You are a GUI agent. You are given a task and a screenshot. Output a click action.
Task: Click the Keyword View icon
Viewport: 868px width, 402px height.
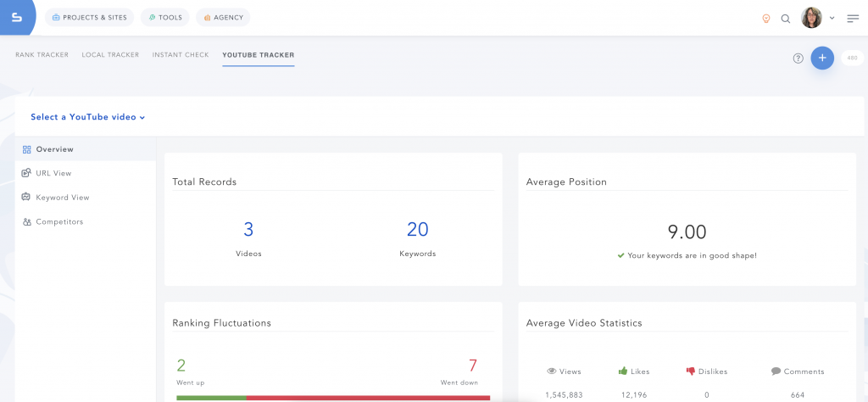(x=26, y=197)
